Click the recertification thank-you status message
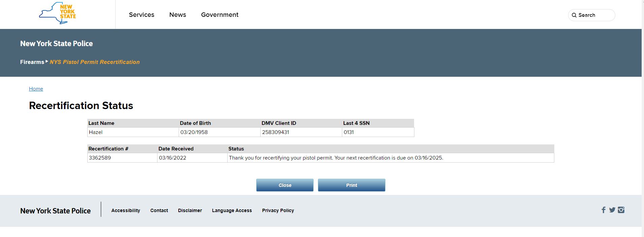Viewport: 644px width, 237px height. pyautogui.click(x=336, y=158)
